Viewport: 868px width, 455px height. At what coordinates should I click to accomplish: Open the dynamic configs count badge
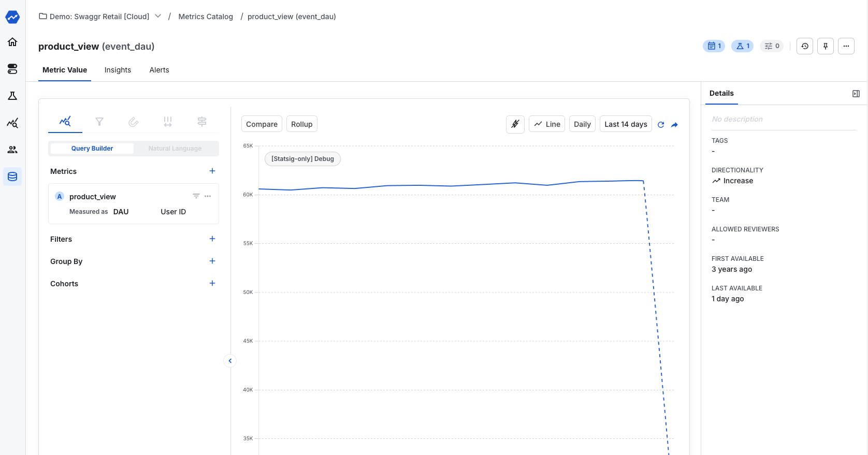[x=772, y=46]
